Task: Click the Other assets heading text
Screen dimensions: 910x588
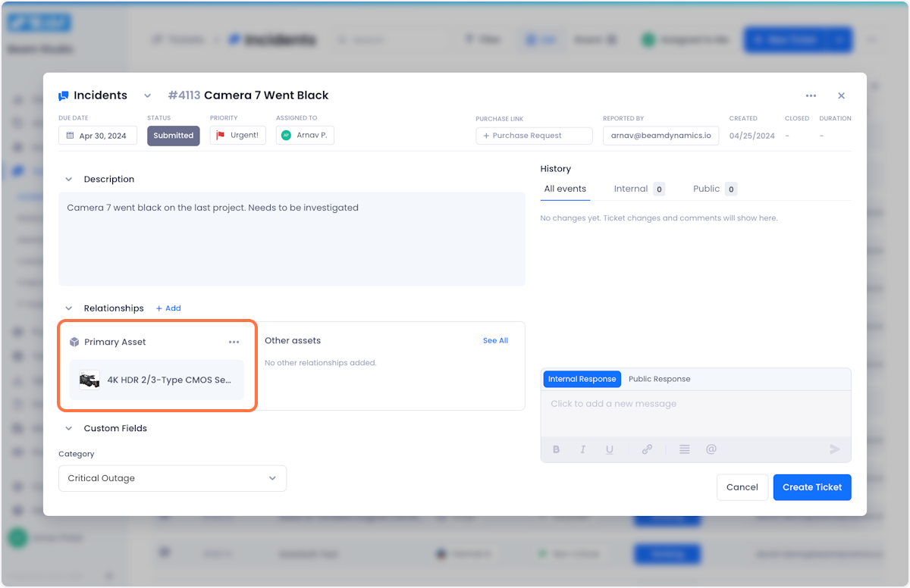Action: [293, 341]
